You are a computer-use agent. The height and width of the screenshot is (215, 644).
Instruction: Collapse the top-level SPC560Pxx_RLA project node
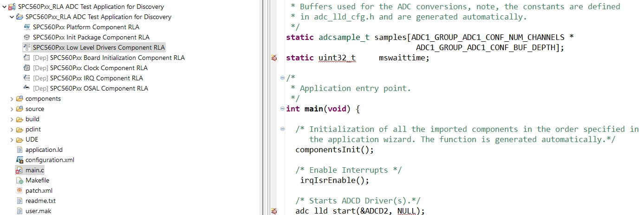(x=4, y=7)
